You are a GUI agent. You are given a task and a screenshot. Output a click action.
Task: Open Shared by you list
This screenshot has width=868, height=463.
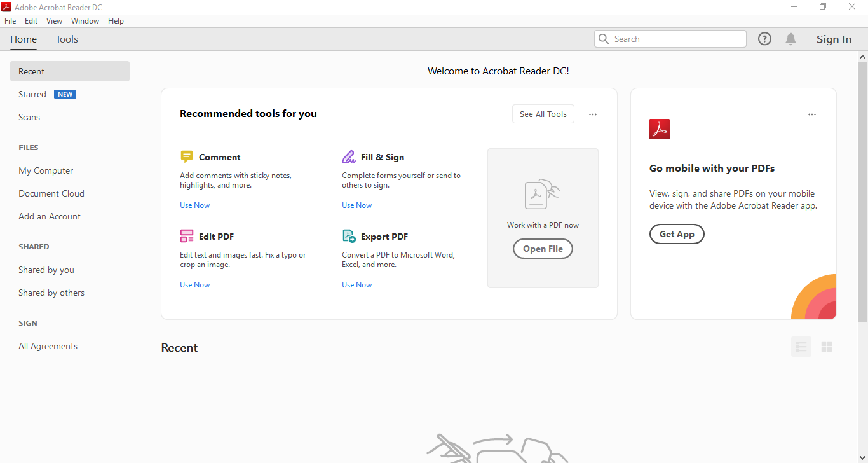[x=46, y=270]
